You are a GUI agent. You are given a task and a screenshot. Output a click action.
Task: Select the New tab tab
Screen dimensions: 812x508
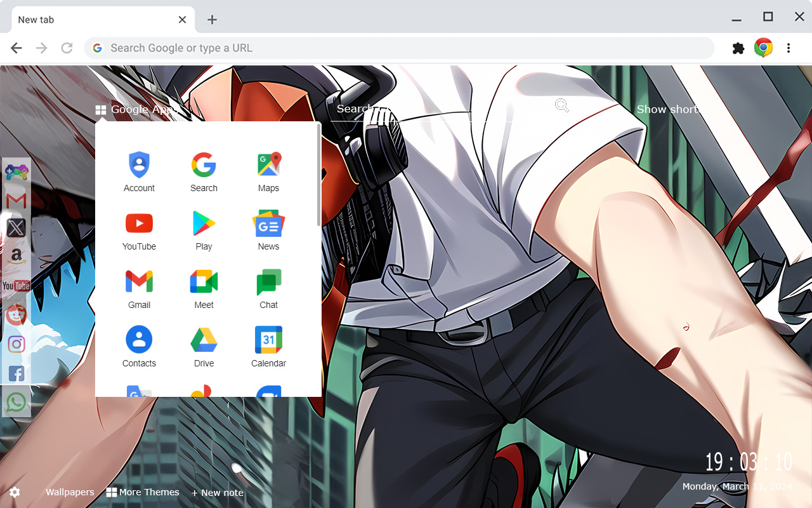pos(103,20)
